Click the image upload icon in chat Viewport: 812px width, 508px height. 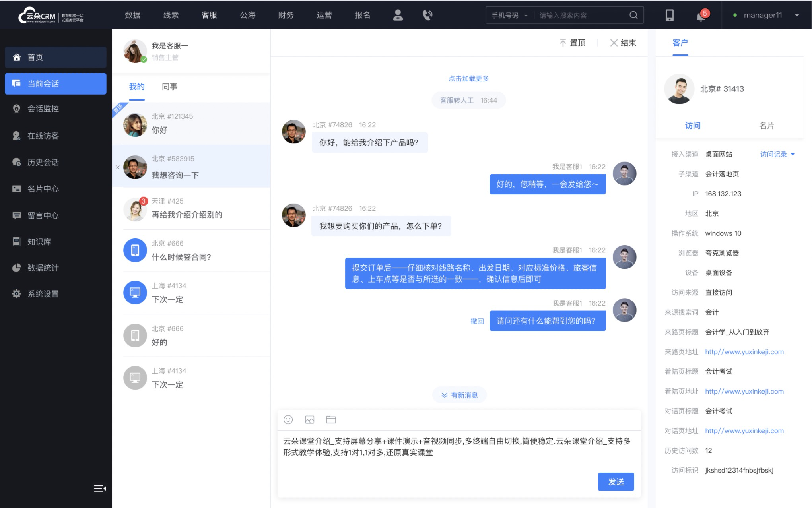(x=309, y=420)
